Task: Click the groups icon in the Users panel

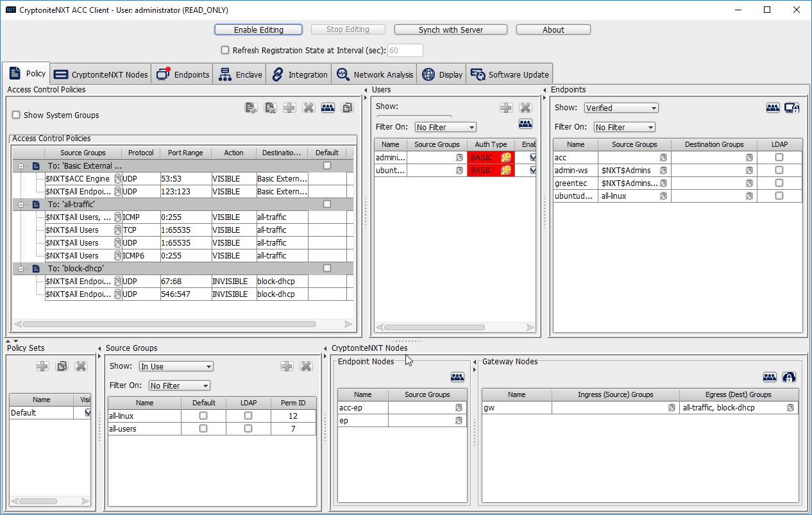Action: 525,124
